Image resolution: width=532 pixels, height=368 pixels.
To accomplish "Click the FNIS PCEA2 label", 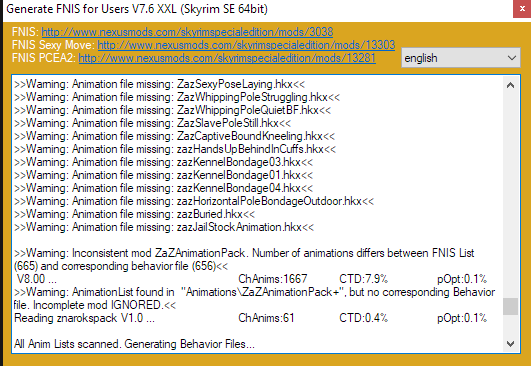I will 44,58.
